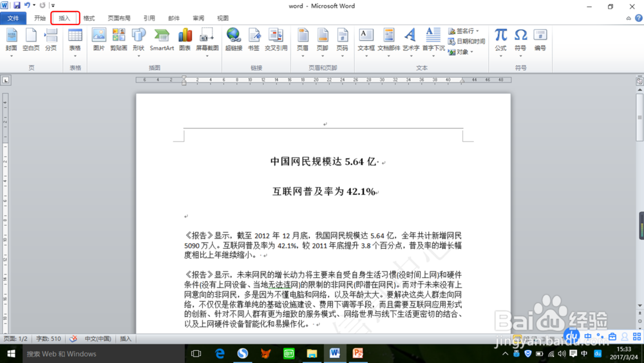Switch to the View (视图) tab
The width and height of the screenshot is (644, 363).
pos(223,18)
